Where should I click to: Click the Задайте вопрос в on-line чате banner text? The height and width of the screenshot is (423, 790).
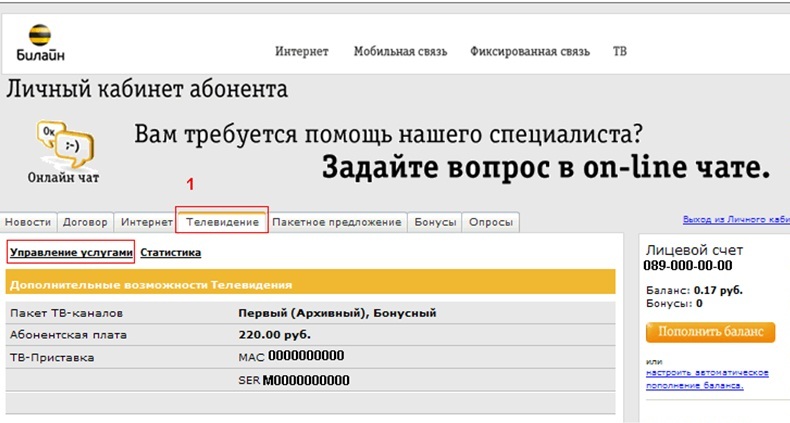[546, 167]
